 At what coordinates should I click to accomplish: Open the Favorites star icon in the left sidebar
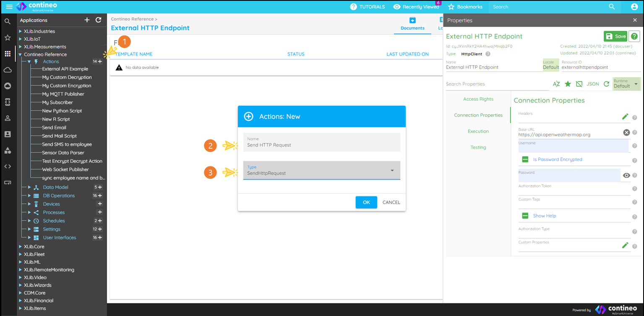click(8, 37)
